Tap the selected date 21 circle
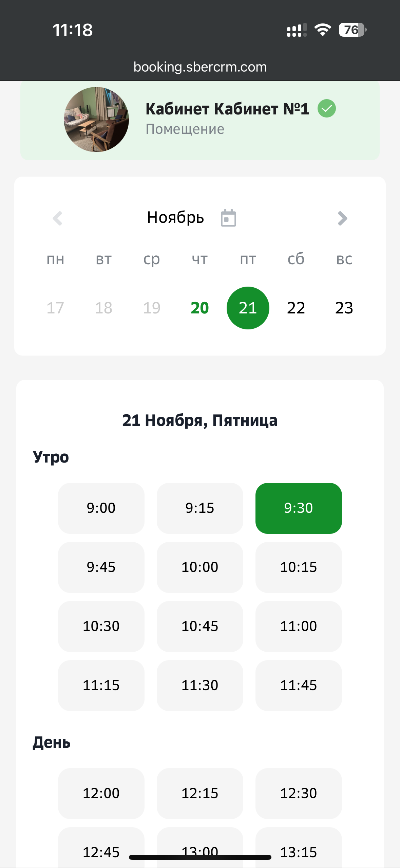 pos(248,308)
